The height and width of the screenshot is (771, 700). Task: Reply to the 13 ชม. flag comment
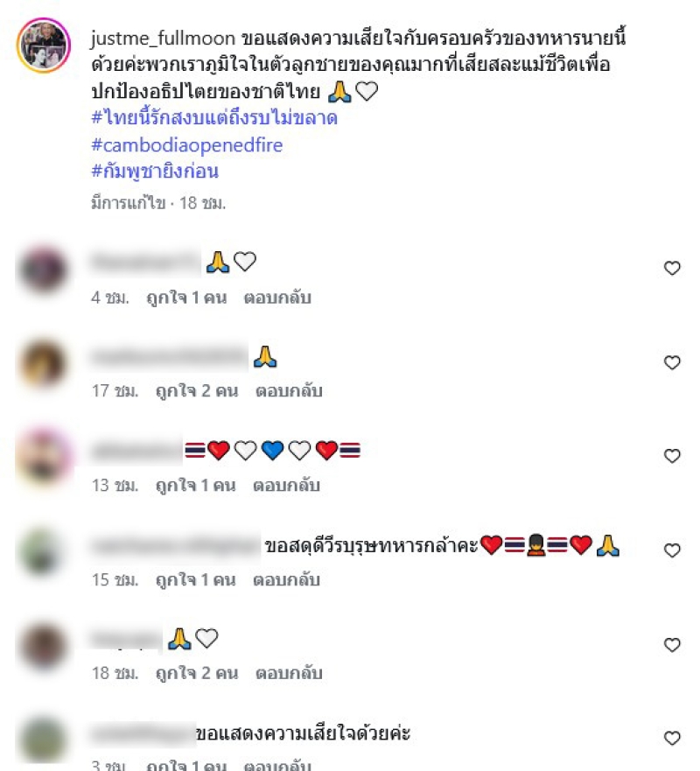tap(287, 486)
